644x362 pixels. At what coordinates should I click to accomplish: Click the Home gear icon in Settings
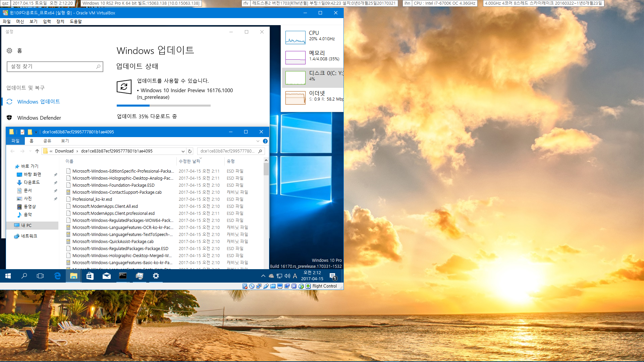click(9, 51)
